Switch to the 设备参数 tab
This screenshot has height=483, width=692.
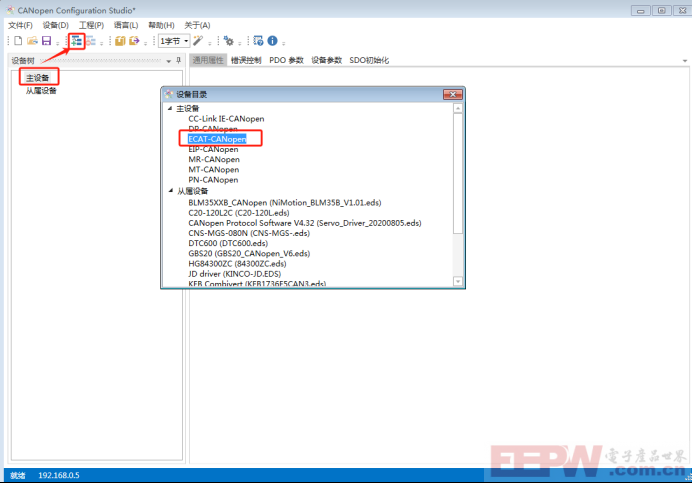point(327,60)
